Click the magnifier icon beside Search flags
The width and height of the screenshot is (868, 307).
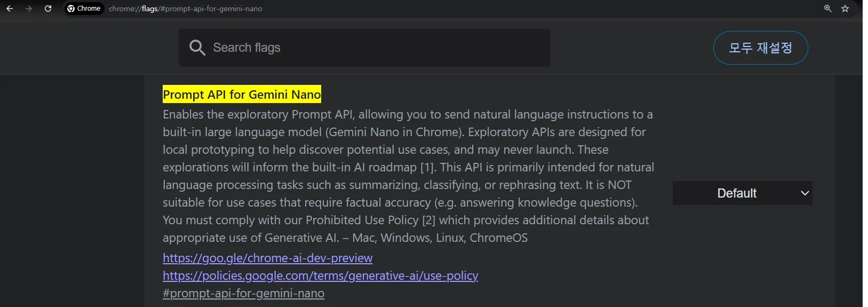(197, 48)
